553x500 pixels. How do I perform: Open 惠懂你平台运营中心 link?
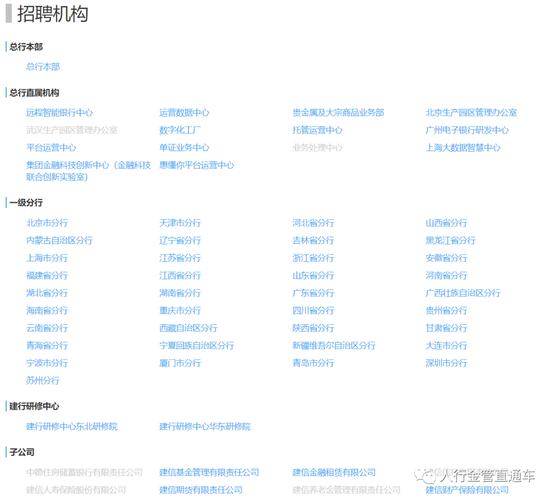(x=196, y=165)
